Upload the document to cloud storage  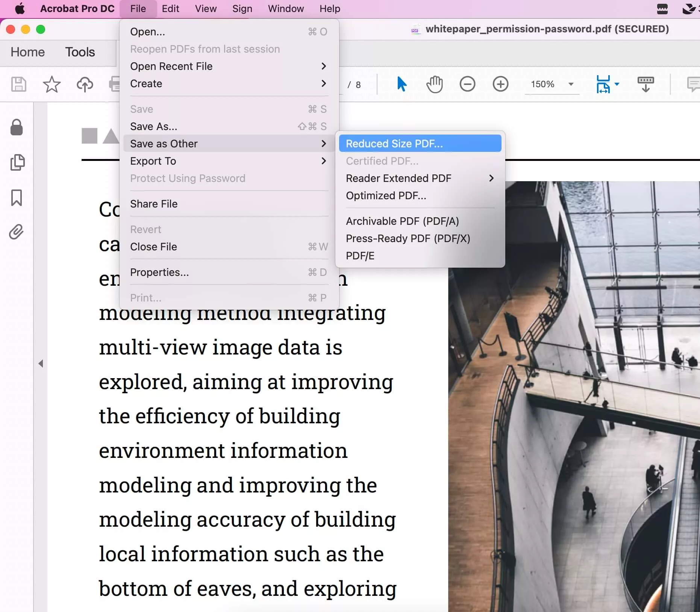pyautogui.click(x=85, y=84)
